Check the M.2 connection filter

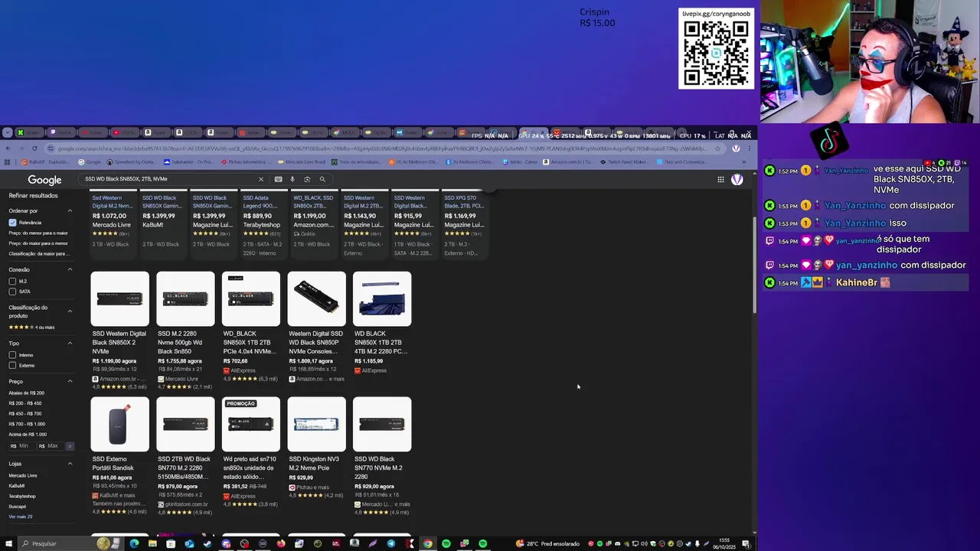pyautogui.click(x=12, y=282)
